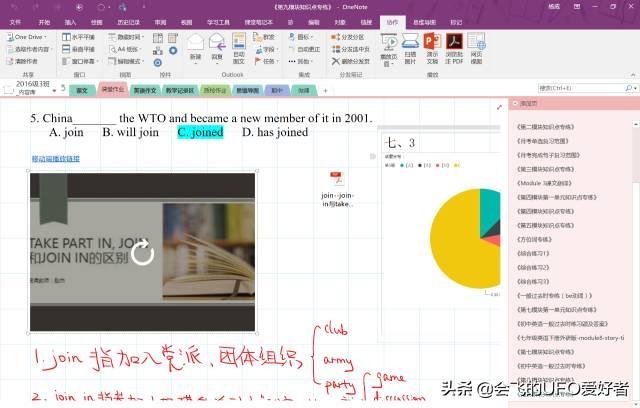Viewport: 640px width, 408px height.
Task: Click the teal pie chart slice
Action: pyautogui.click(x=490, y=210)
